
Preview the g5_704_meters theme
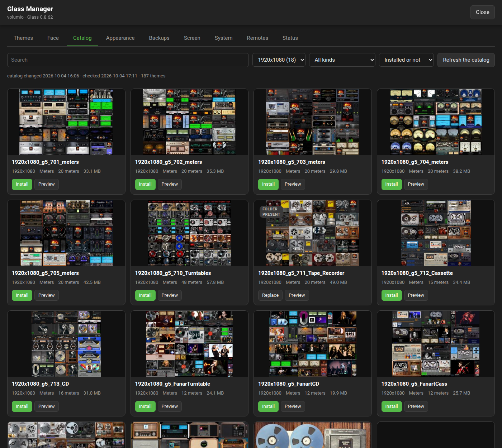[416, 184]
